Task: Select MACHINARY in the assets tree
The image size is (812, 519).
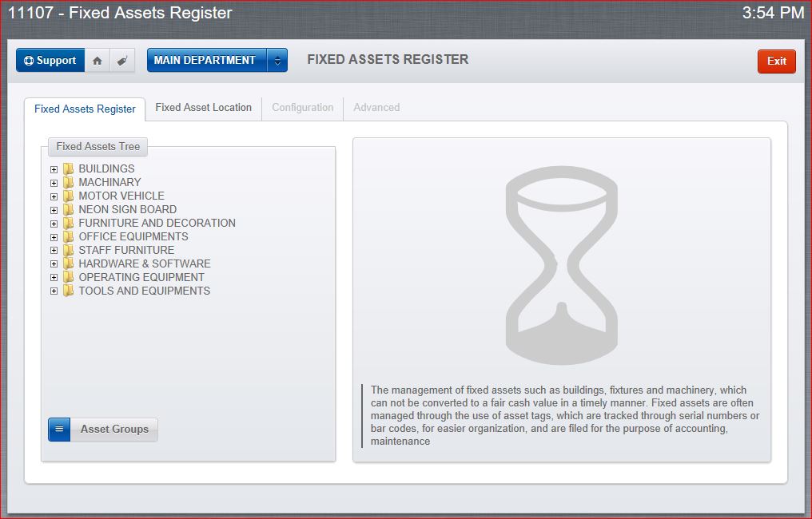Action: click(x=109, y=182)
